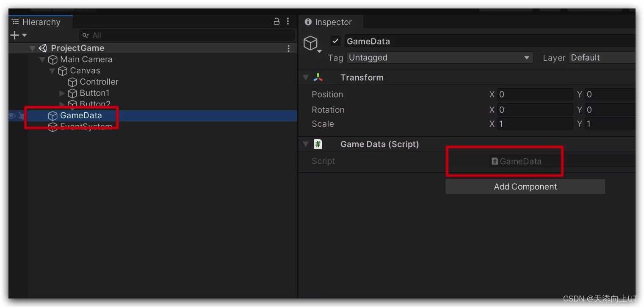Toggle scene picking icon for GameData

pyautogui.click(x=21, y=115)
